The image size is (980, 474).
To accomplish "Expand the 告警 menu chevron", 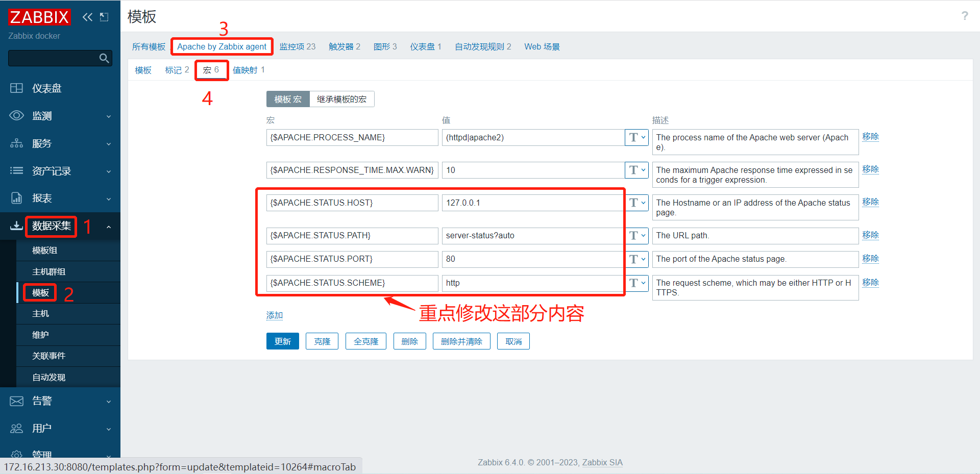I will [x=109, y=402].
